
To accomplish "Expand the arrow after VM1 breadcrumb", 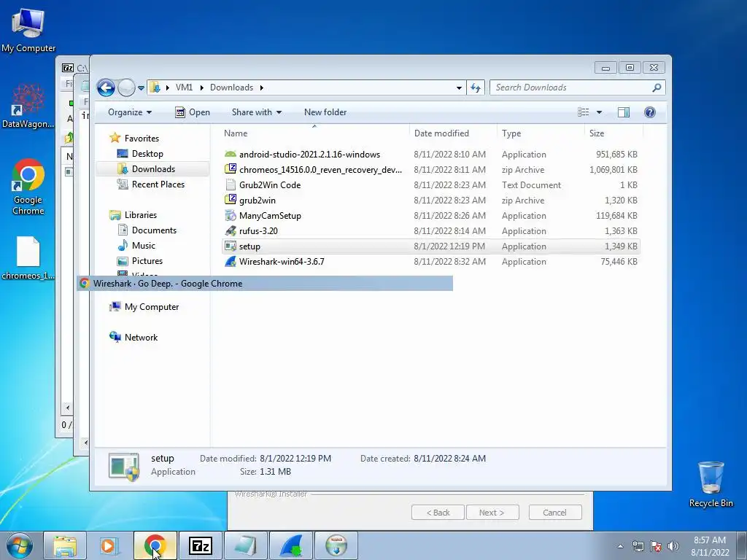I will pyautogui.click(x=201, y=87).
